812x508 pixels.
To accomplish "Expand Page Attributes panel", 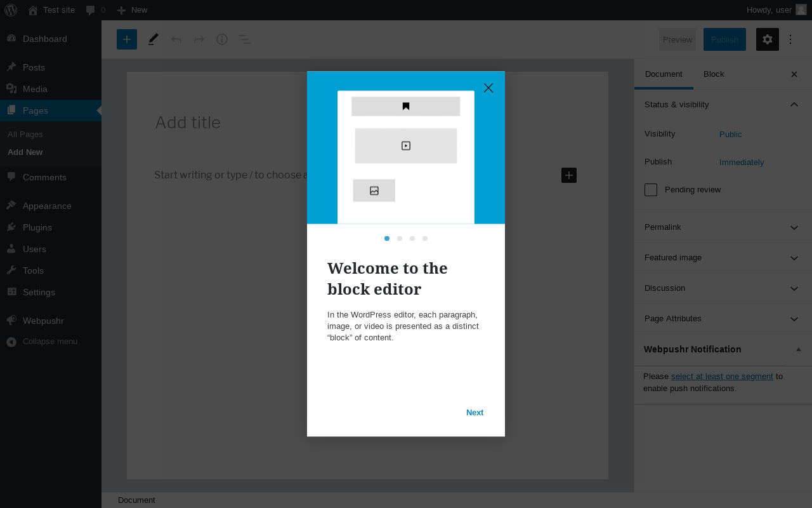I will 723,319.
